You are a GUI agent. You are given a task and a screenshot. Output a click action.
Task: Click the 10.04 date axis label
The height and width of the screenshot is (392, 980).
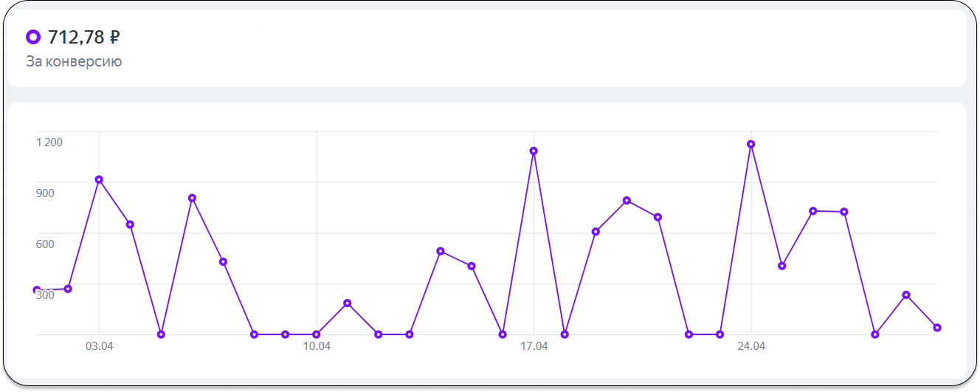pyautogui.click(x=316, y=346)
